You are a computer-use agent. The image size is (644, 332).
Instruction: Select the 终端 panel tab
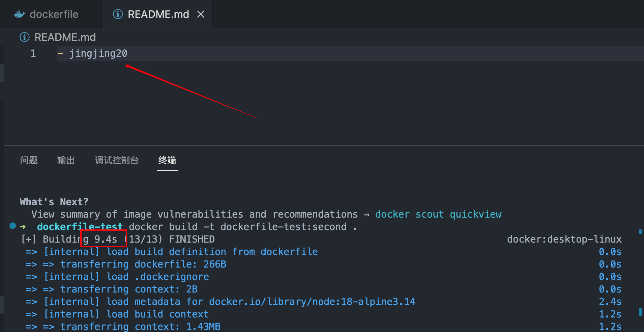point(167,160)
